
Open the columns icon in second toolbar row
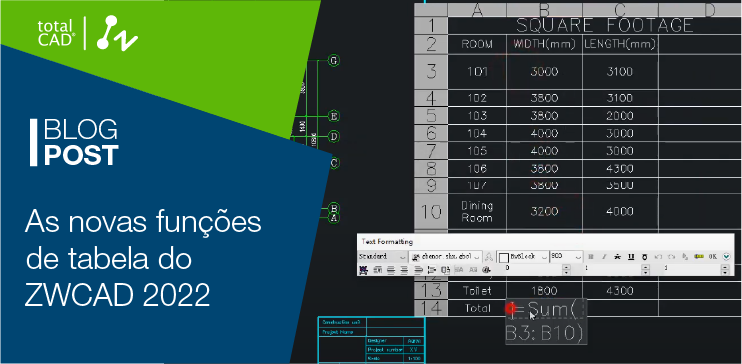(x=363, y=270)
